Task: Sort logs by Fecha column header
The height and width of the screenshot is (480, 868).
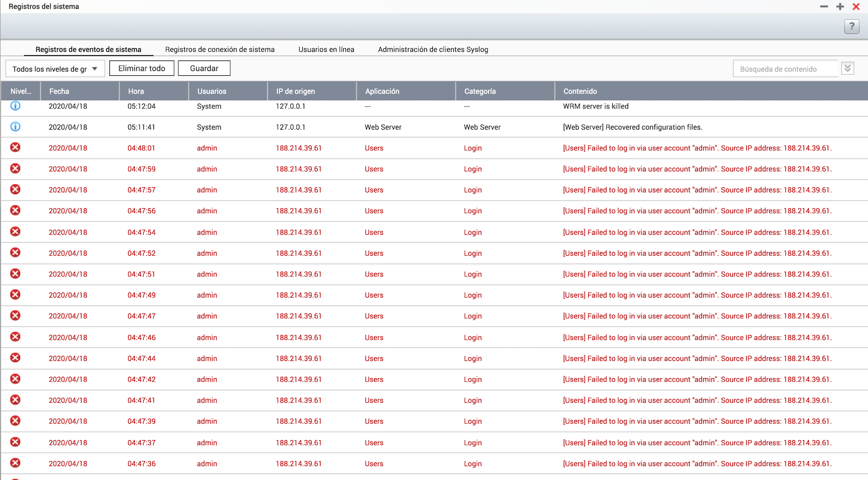Action: [x=59, y=91]
